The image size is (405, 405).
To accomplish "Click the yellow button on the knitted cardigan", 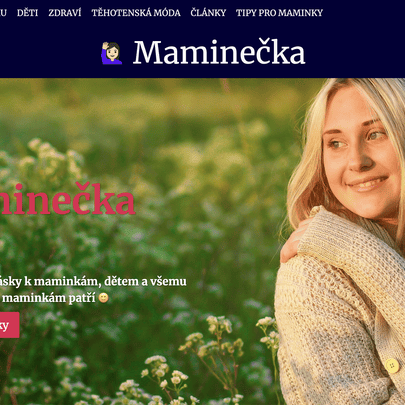I will point(392,366).
